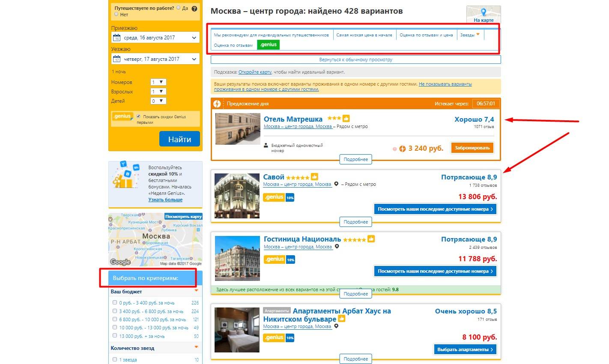Check the 1 звезда filter
Screen dimensions: 609x364
(115, 359)
